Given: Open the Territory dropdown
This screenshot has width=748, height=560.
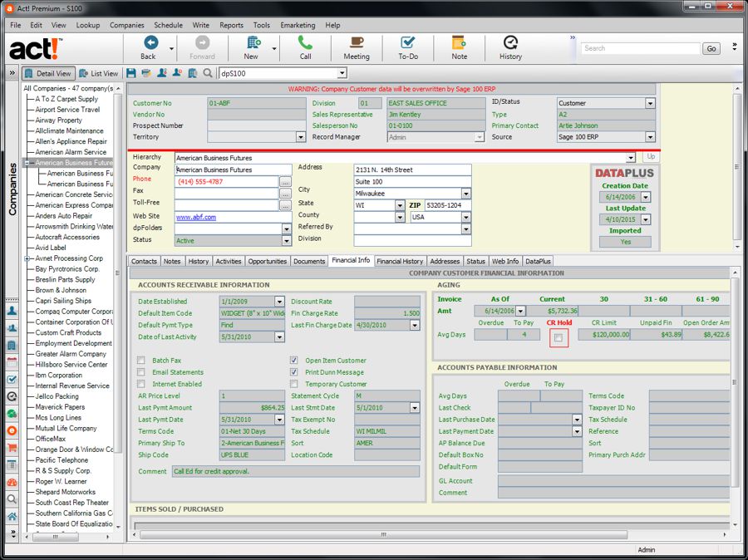Looking at the screenshot, I should 302,136.
